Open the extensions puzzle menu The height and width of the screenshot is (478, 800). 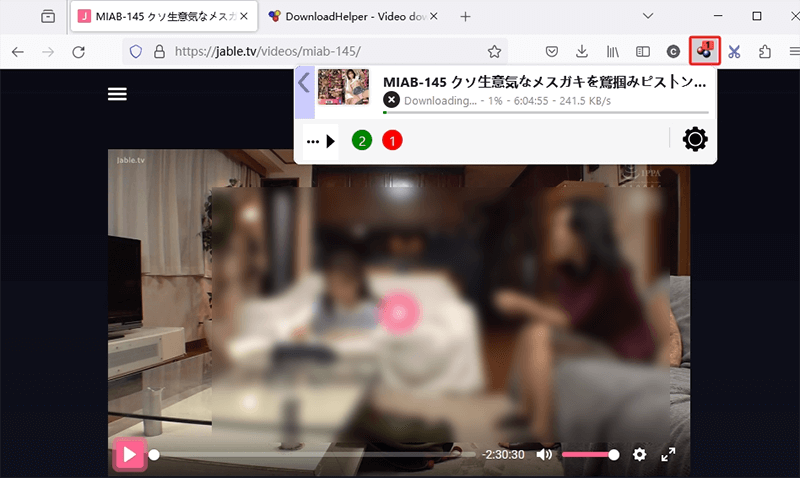(x=765, y=52)
